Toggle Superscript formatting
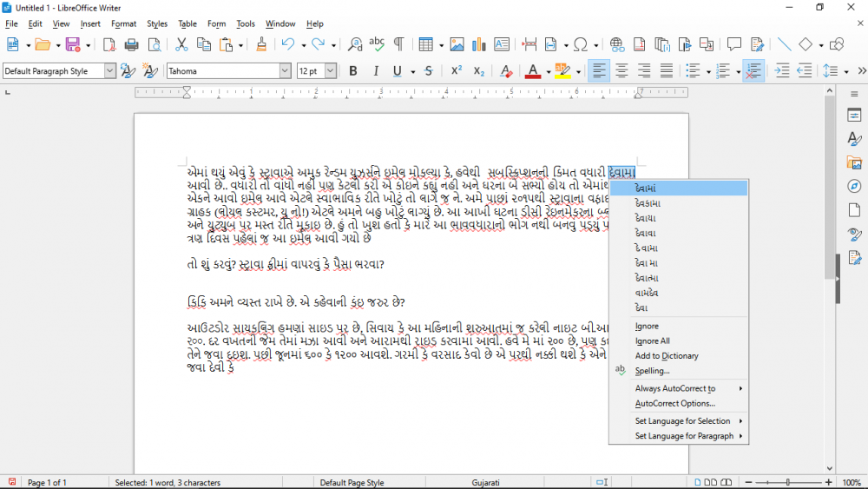 tap(457, 71)
